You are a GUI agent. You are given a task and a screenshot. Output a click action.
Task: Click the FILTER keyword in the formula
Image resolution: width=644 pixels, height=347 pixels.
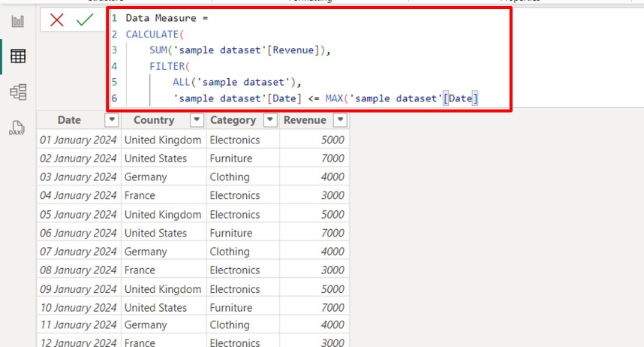tap(164, 66)
